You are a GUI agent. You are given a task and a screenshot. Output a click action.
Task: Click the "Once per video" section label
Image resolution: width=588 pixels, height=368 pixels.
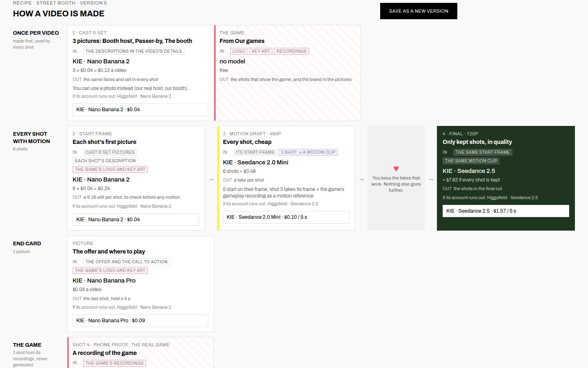coord(36,33)
